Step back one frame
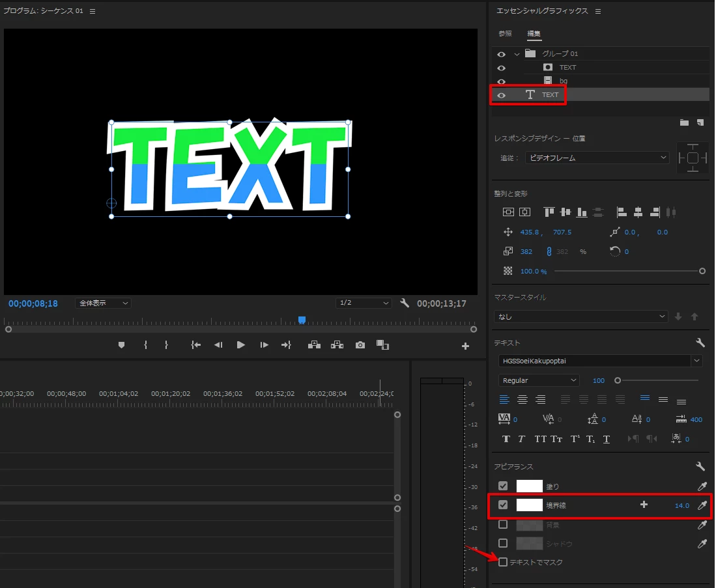The image size is (716, 588). tap(218, 345)
